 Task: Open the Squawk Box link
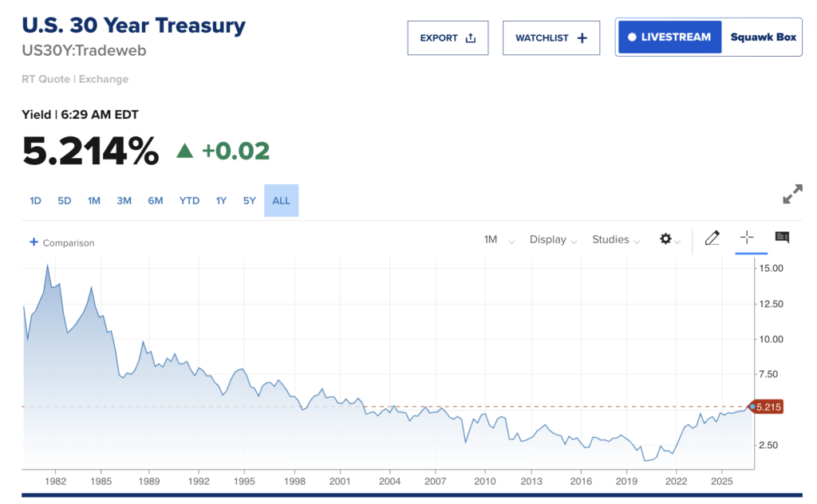pos(764,37)
